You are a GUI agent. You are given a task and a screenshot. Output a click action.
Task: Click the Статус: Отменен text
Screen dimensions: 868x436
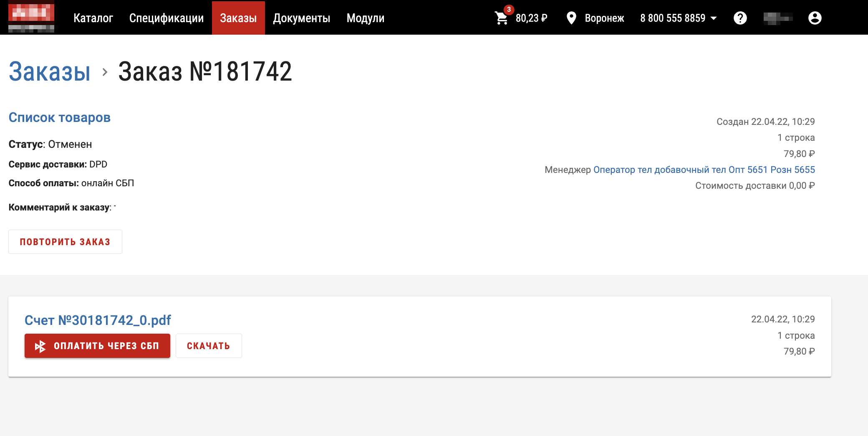(50, 144)
